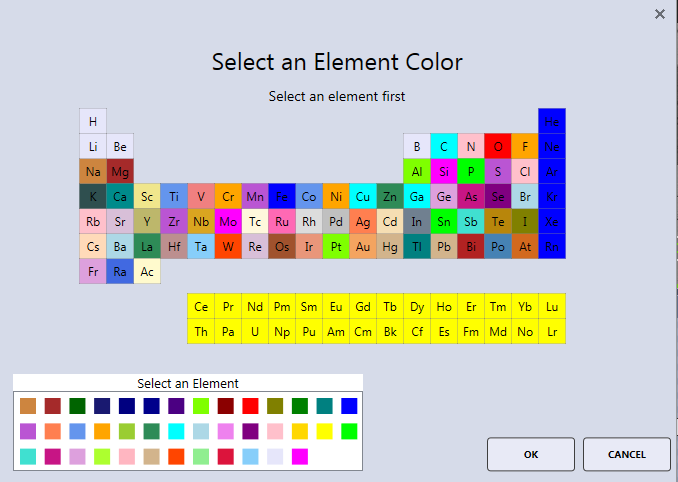Viewport: 678px width, 482px height.
Task: Pick the cyan color swatch
Action: point(176,431)
